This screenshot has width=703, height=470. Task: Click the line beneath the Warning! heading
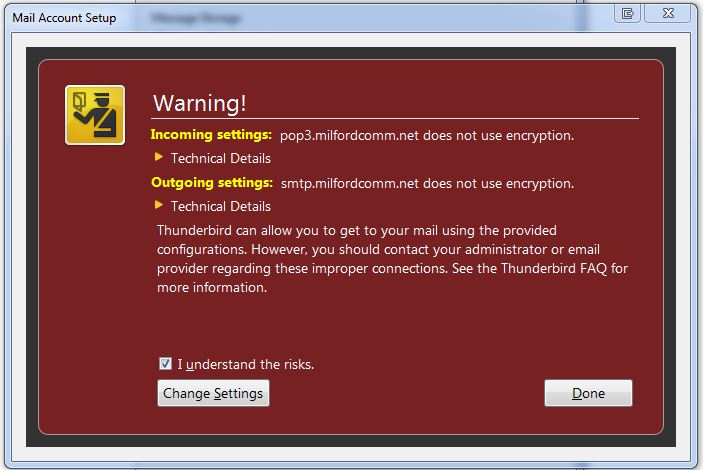click(395, 119)
